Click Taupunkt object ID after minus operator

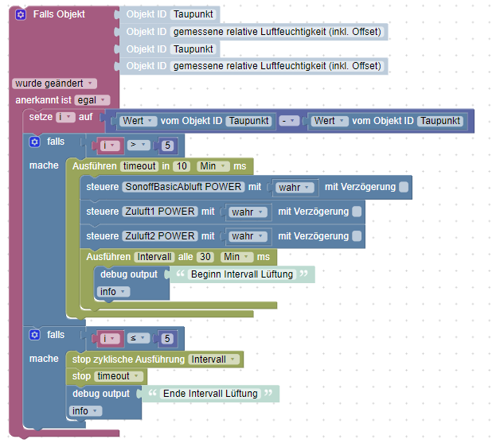pyautogui.click(x=440, y=121)
